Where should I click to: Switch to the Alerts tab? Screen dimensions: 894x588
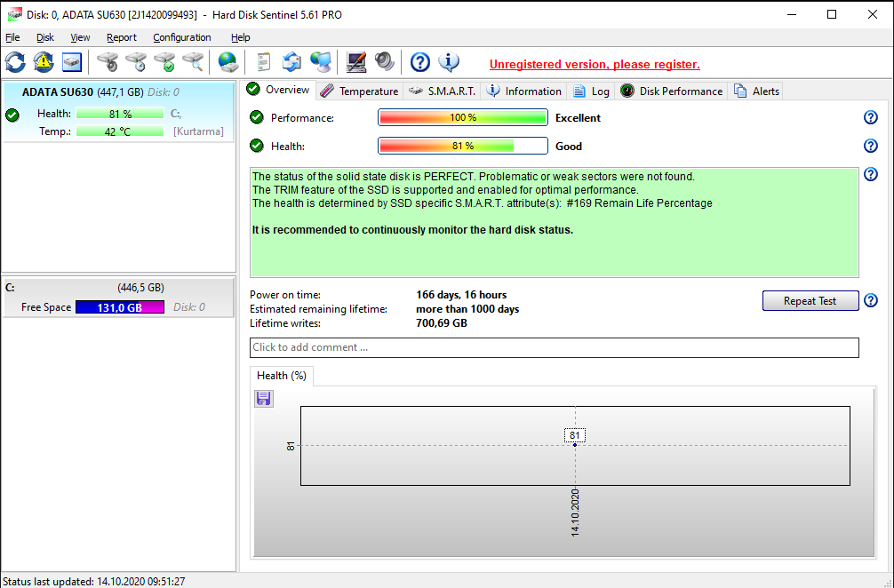pyautogui.click(x=756, y=91)
